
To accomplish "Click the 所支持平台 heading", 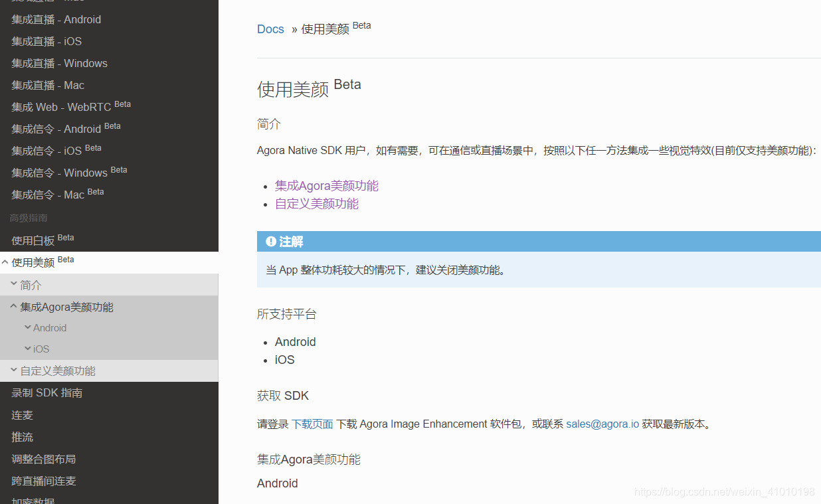I will [x=287, y=314].
